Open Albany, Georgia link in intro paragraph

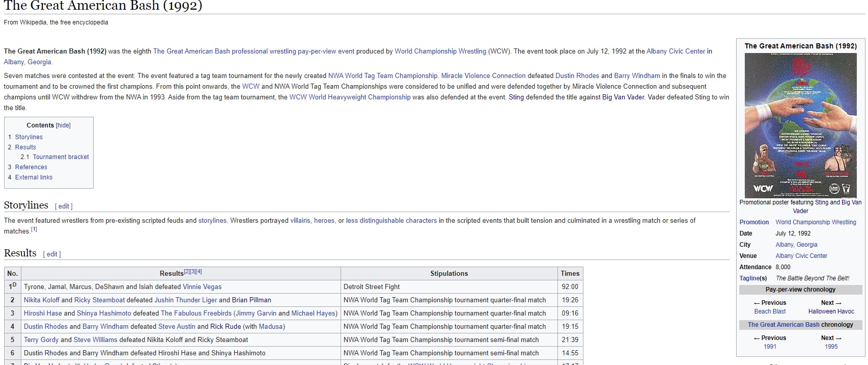pyautogui.click(x=27, y=62)
